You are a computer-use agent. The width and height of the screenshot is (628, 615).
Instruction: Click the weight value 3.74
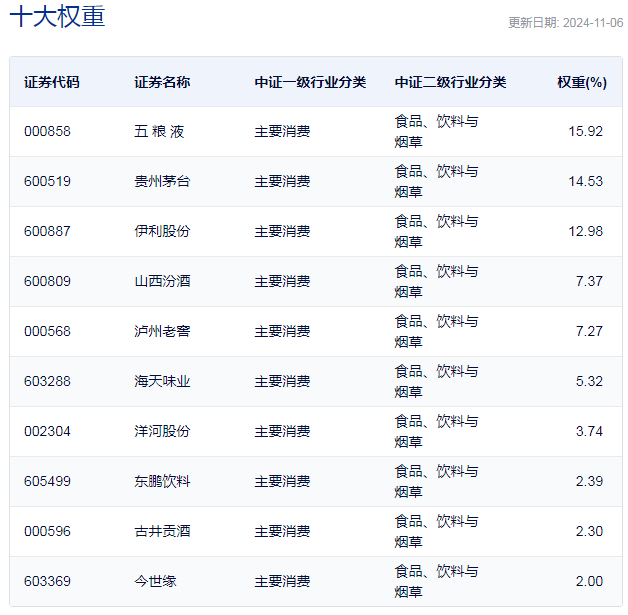tap(589, 432)
